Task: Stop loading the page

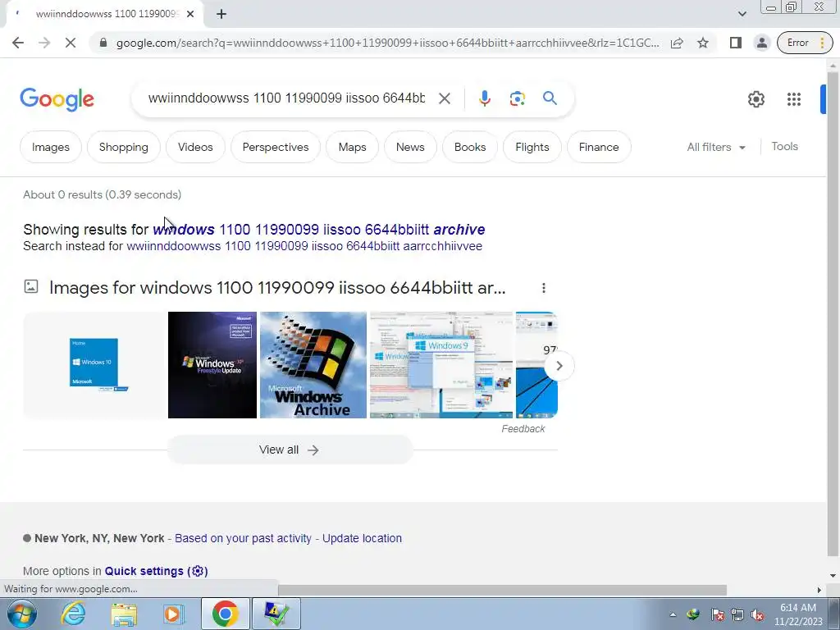Action: (71, 43)
